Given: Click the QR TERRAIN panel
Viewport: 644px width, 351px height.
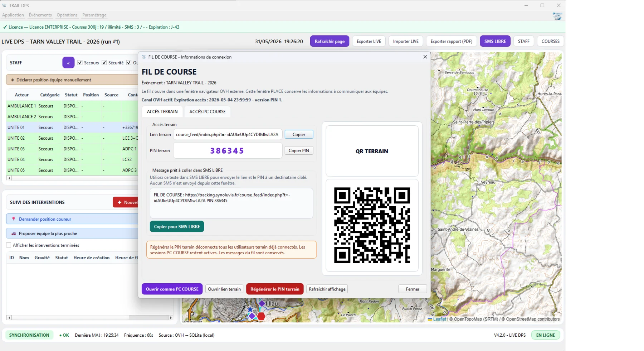Looking at the screenshot, I should coord(372,151).
